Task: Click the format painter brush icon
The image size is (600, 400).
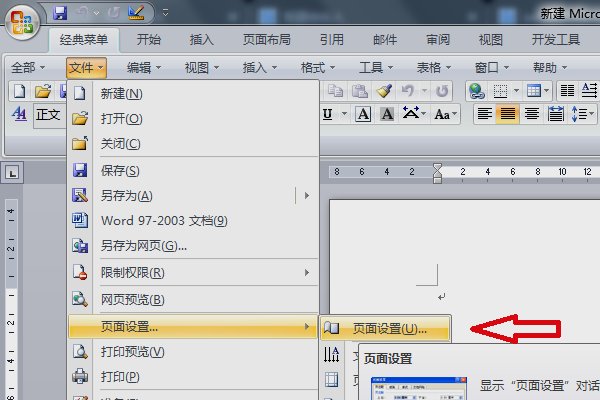Action: [x=384, y=91]
